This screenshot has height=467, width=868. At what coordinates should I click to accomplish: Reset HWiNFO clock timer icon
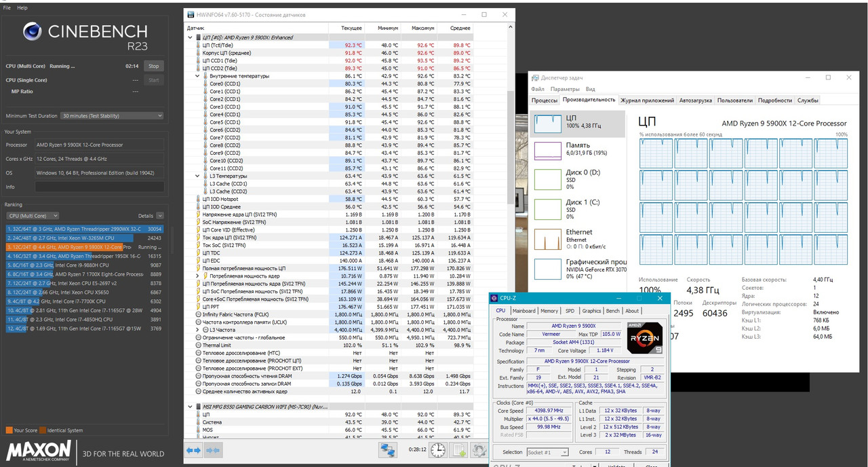click(438, 450)
